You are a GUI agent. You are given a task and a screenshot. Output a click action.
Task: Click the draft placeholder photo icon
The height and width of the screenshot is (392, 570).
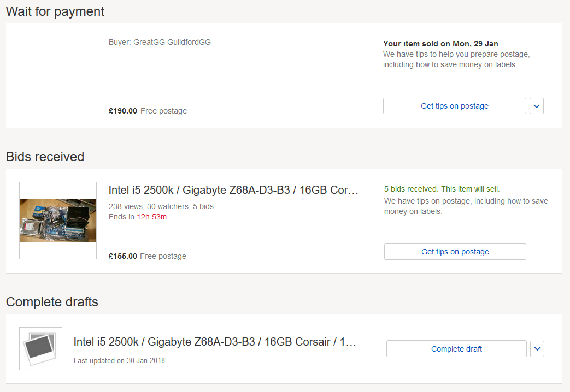click(40, 348)
